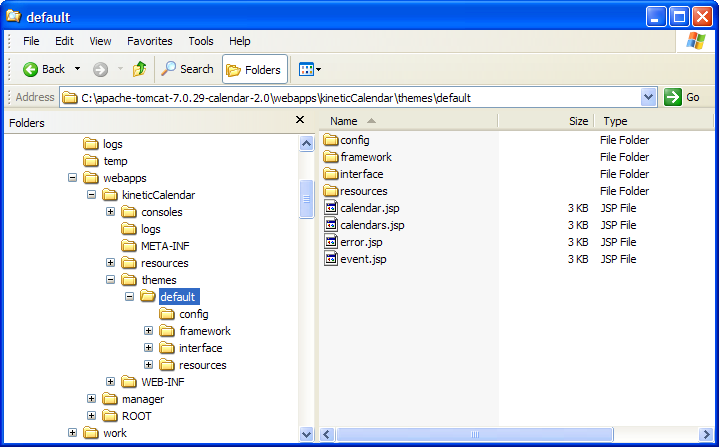Expand the kineticCalendar resources tree node

(x=111, y=263)
